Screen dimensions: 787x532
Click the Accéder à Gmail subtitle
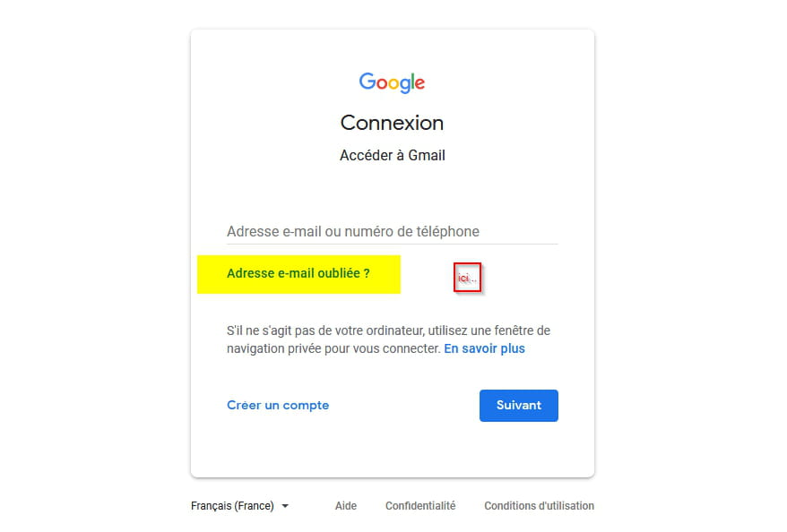click(x=392, y=156)
